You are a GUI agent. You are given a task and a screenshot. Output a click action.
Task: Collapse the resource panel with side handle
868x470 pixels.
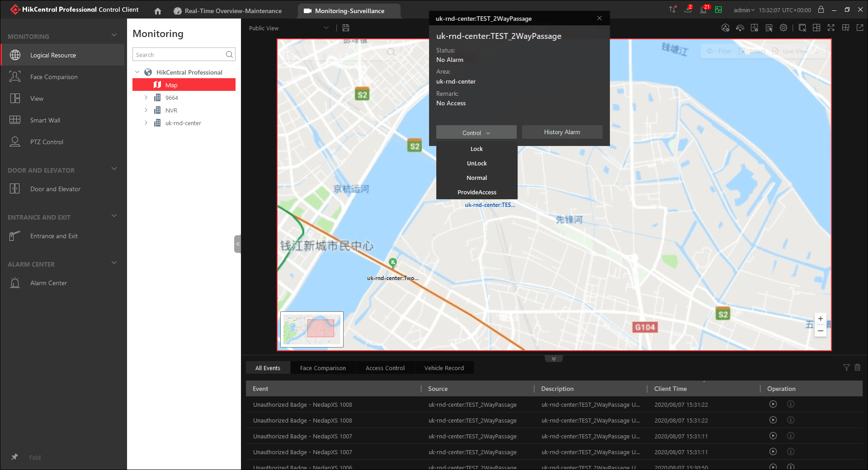(237, 244)
